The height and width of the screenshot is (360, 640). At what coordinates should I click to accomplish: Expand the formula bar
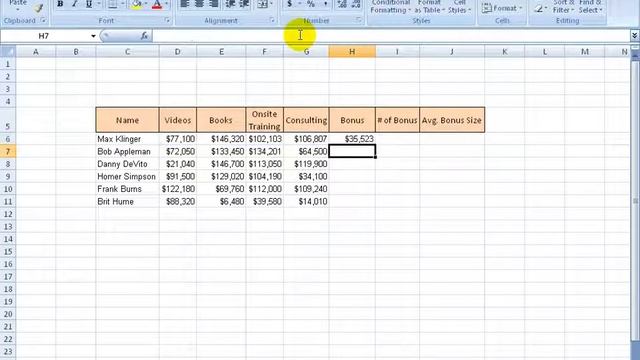634,36
